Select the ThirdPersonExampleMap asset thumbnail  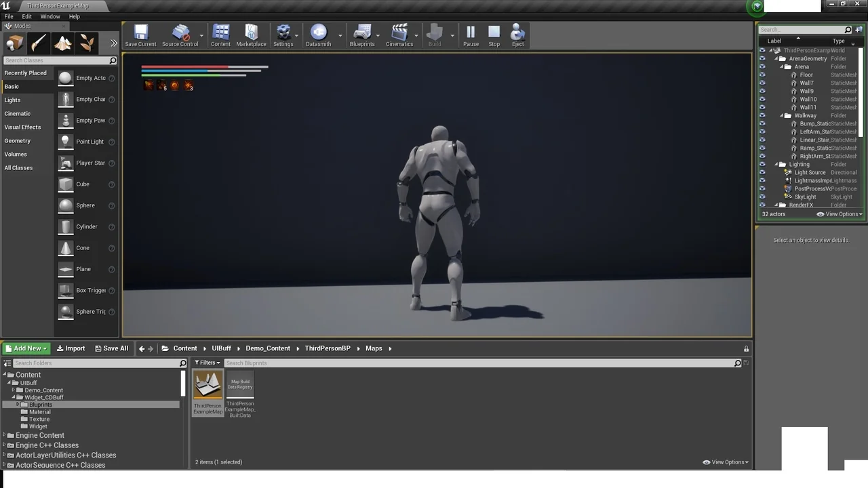208,393
